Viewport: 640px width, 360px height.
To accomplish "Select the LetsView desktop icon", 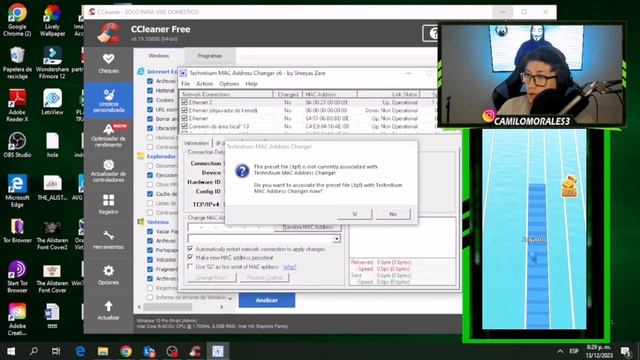I will [x=52, y=102].
